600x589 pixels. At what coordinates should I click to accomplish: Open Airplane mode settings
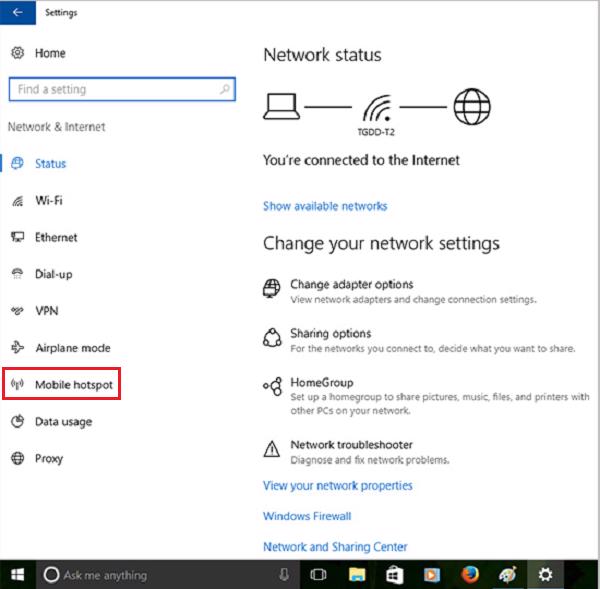pos(72,348)
